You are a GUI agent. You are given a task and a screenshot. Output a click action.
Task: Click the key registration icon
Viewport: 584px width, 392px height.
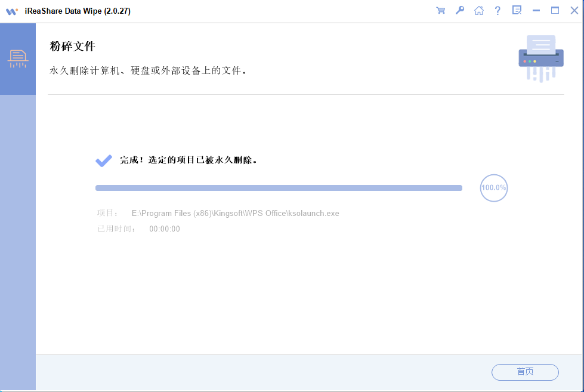(459, 10)
